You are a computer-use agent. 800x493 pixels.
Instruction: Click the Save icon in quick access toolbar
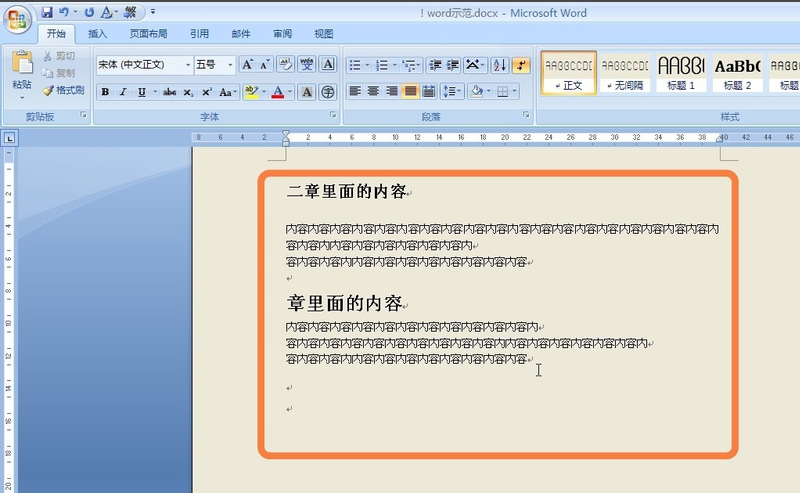46,12
